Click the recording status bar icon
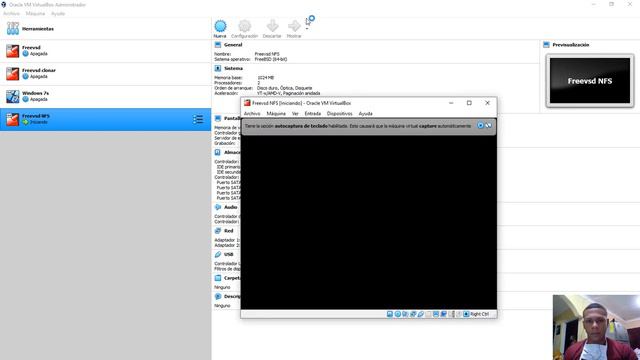This screenshot has height=360, width=640. coord(444,314)
